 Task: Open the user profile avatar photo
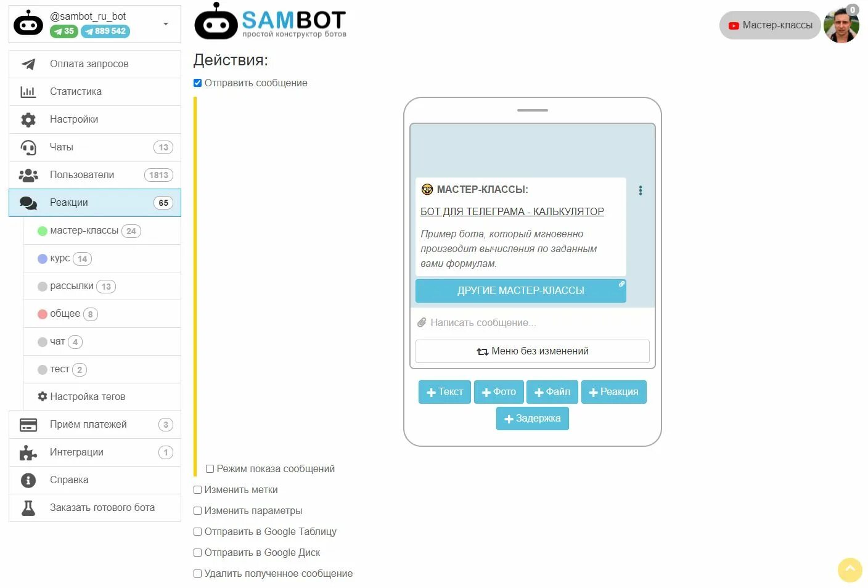tap(841, 25)
